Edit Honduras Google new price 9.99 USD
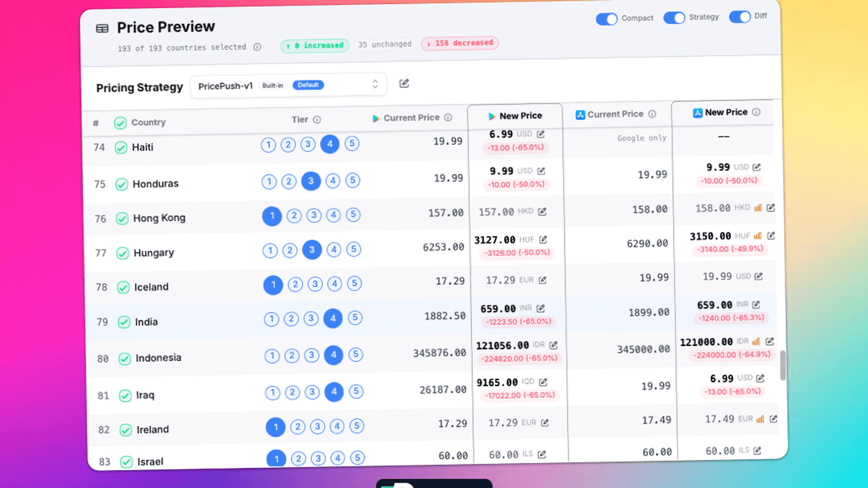The height and width of the screenshot is (488, 868). point(541,171)
